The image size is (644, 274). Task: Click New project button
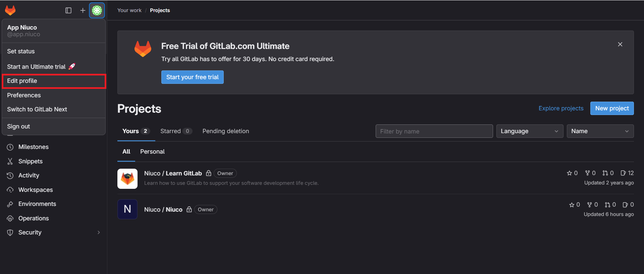tap(612, 108)
